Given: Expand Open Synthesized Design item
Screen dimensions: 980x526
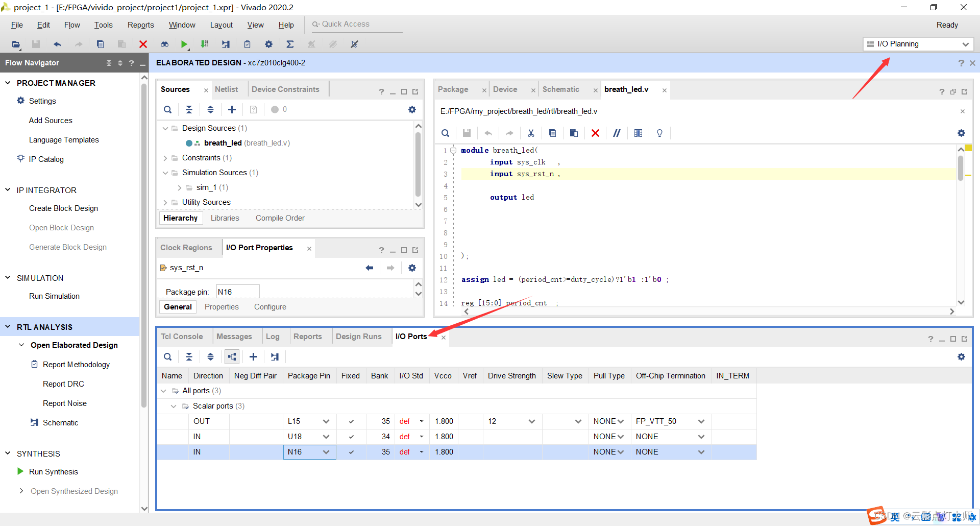Looking at the screenshot, I should coord(21,491).
